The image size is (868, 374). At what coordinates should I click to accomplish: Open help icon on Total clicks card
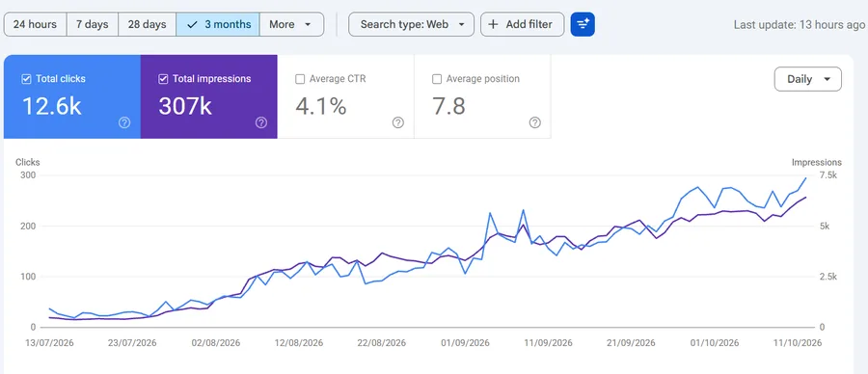[124, 122]
